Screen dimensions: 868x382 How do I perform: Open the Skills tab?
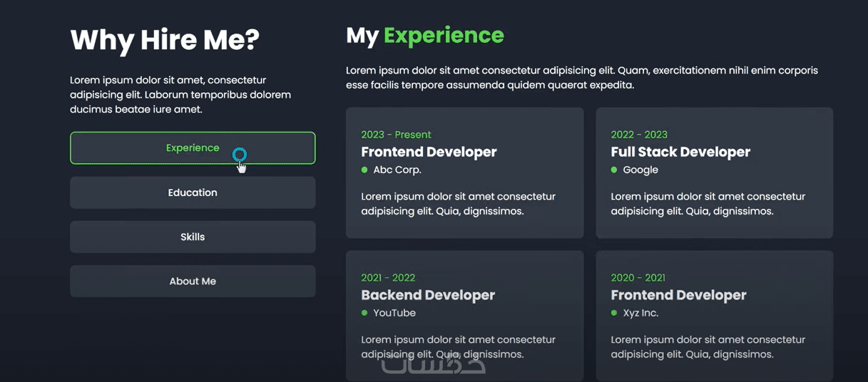[193, 237]
